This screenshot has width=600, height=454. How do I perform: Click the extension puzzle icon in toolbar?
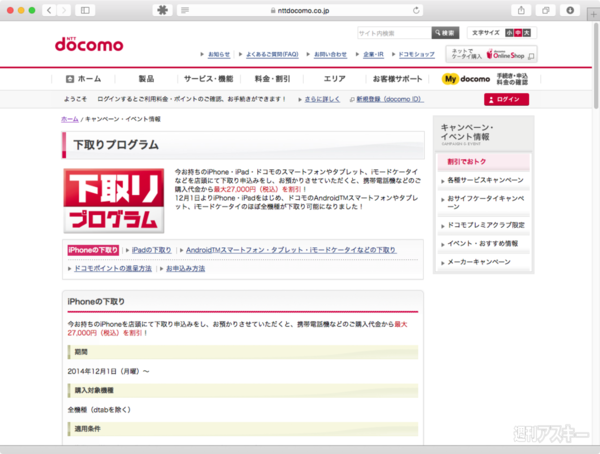163,10
